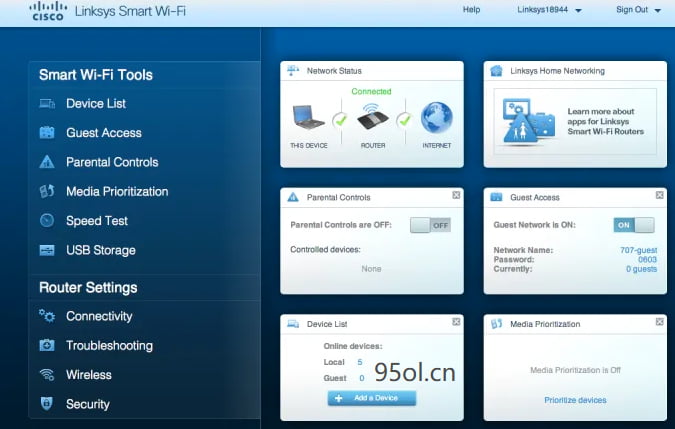
Task: Click the Media Prioritization sidebar icon
Action: (47, 191)
